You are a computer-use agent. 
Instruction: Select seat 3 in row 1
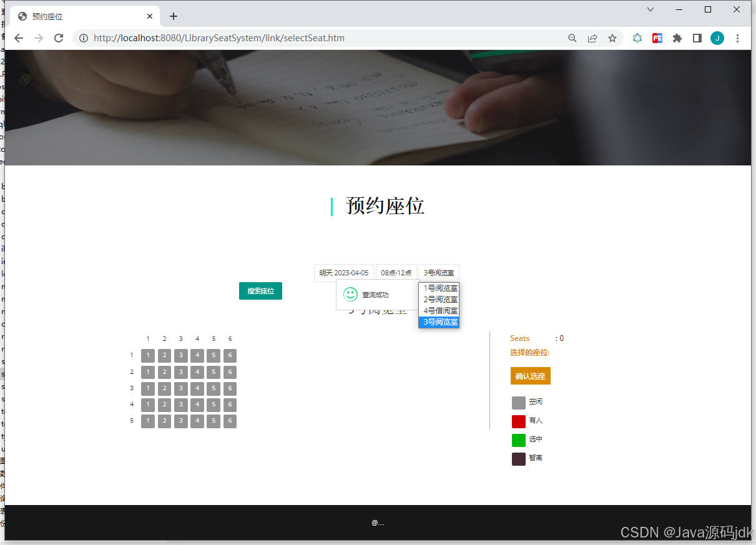pyautogui.click(x=180, y=356)
